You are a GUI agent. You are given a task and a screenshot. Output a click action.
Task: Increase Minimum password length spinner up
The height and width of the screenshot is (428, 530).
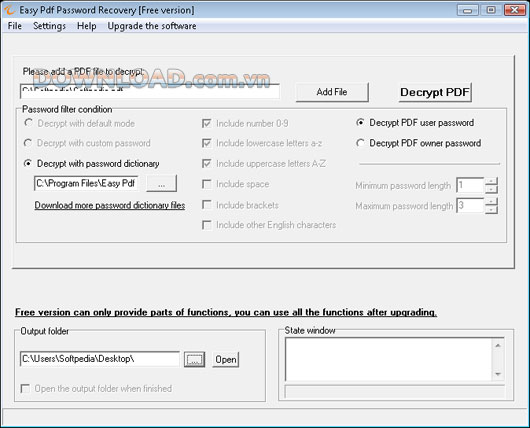coord(491,182)
